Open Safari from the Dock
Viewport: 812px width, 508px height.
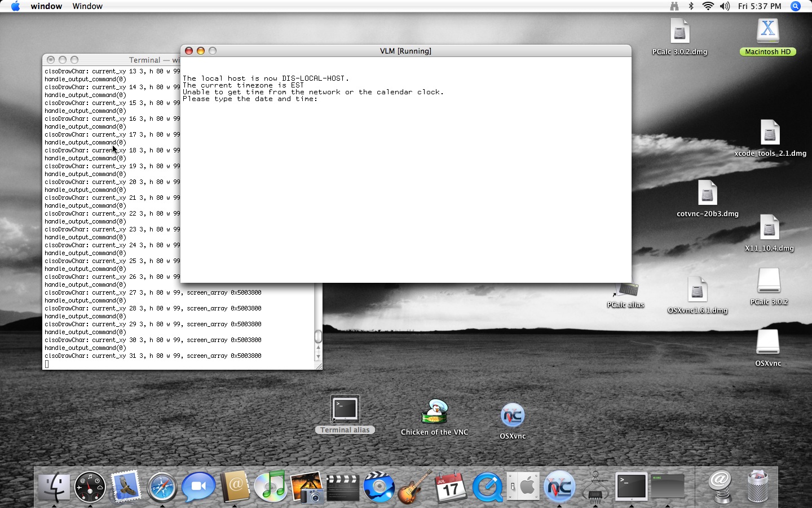tap(162, 487)
